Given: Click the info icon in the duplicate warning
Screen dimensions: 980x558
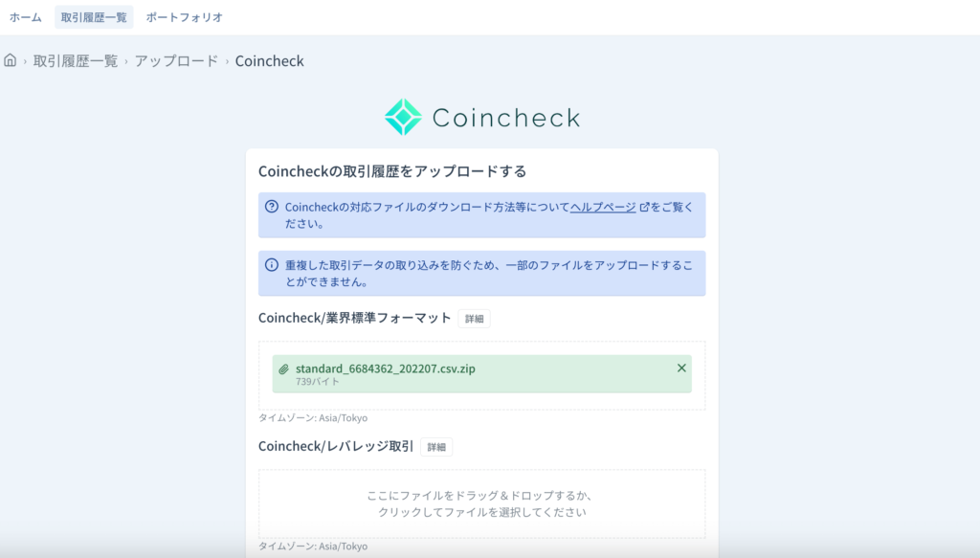Looking at the screenshot, I should click(x=271, y=265).
